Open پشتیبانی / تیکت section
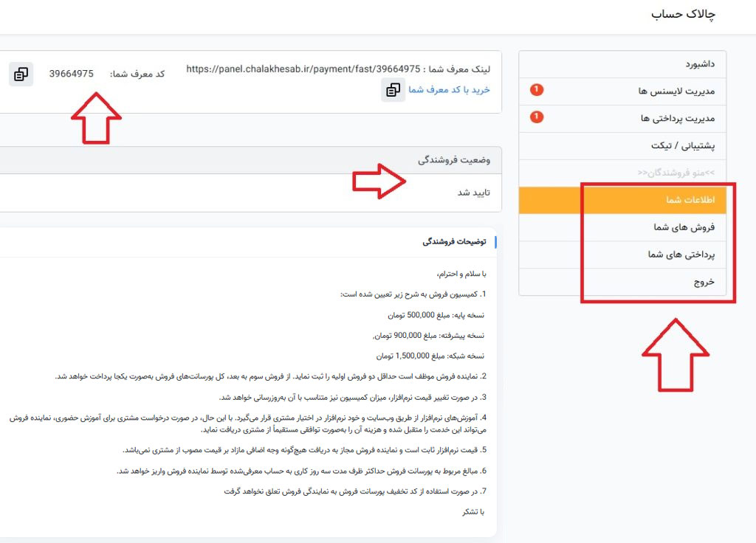Screen dimensions: 756x543 [x=622, y=145]
